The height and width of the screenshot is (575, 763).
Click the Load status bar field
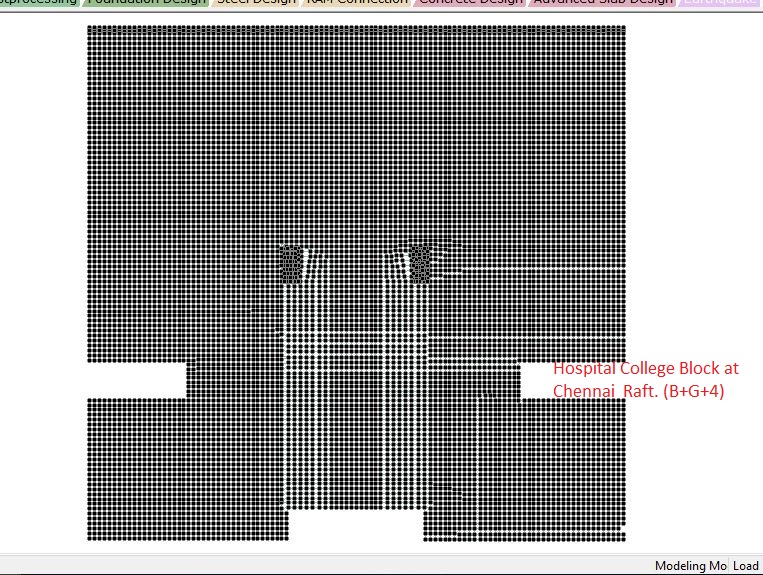(746, 566)
